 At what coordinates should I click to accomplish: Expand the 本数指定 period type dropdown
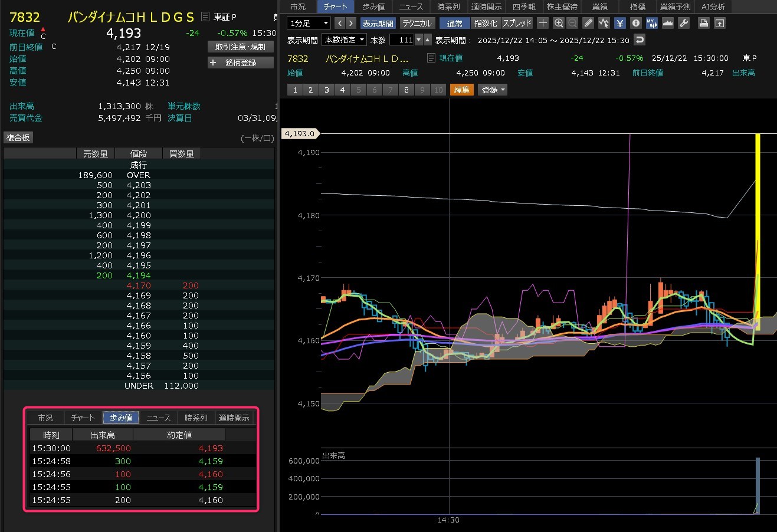coord(344,40)
